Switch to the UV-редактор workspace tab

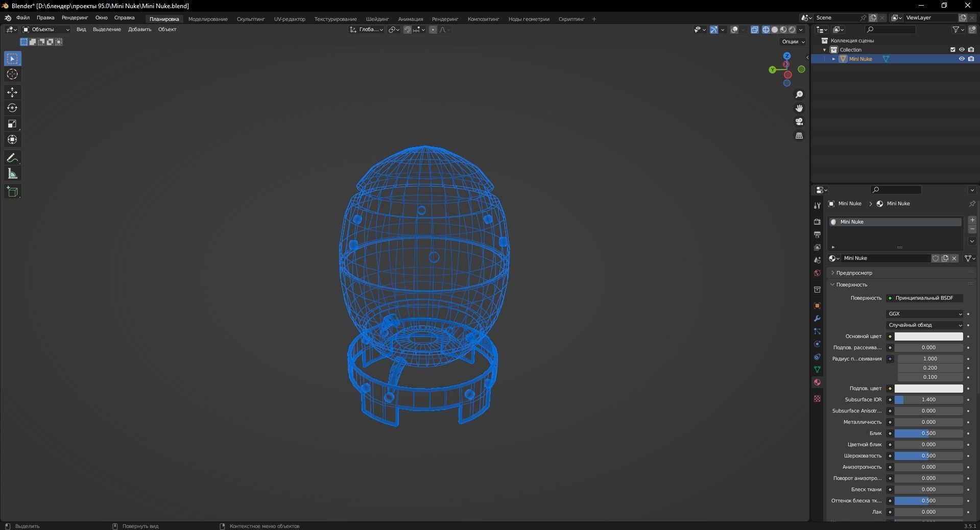[290, 19]
